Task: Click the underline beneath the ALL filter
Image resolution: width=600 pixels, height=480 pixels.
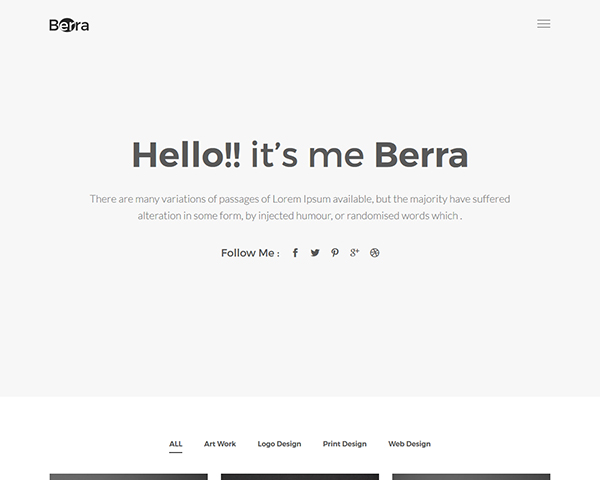Action: pyautogui.click(x=176, y=452)
